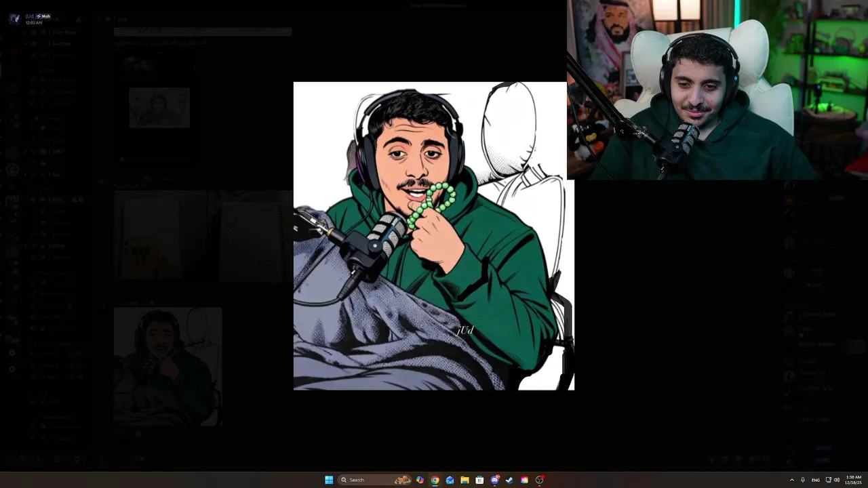
Task: Open the display cast tray icon
Action: click(x=828, y=480)
